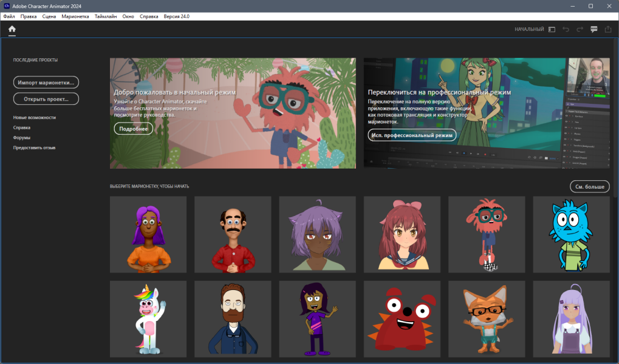Open the Сцена menu
619x364 pixels.
(49, 16)
